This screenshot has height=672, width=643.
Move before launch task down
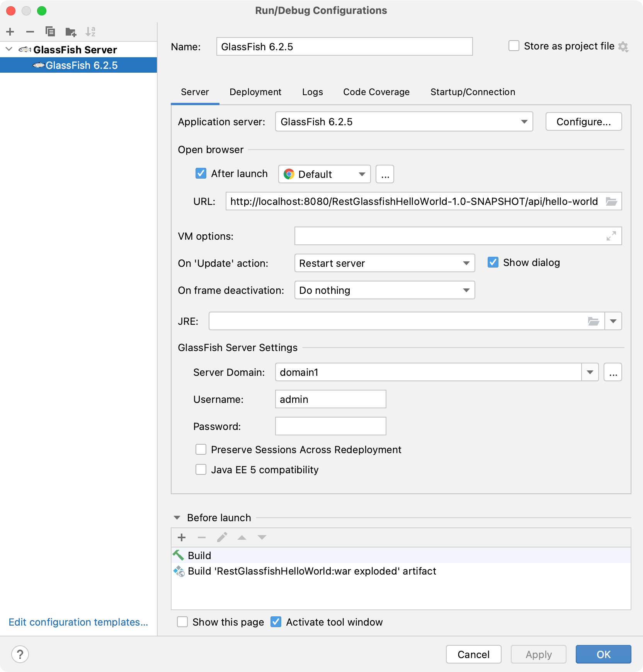point(262,537)
